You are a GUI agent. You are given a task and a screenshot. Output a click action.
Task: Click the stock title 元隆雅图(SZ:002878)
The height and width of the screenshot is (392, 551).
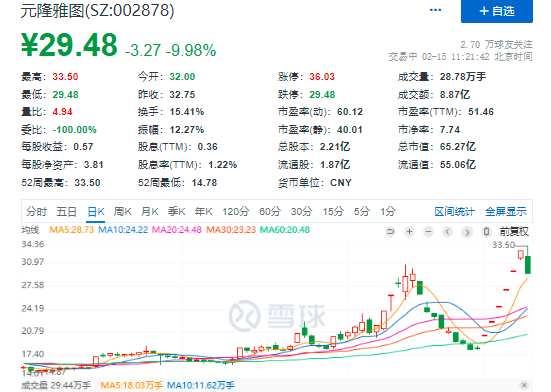97,10
